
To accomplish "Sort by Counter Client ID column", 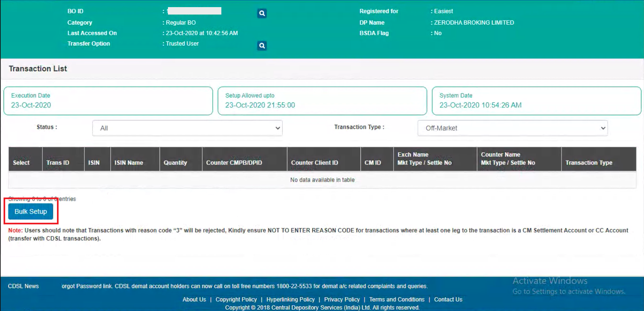I will [315, 163].
